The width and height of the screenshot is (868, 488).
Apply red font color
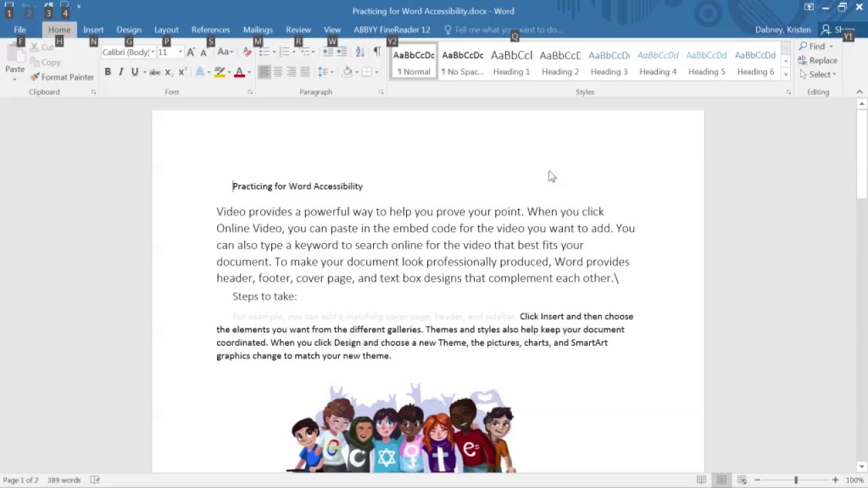click(x=239, y=72)
